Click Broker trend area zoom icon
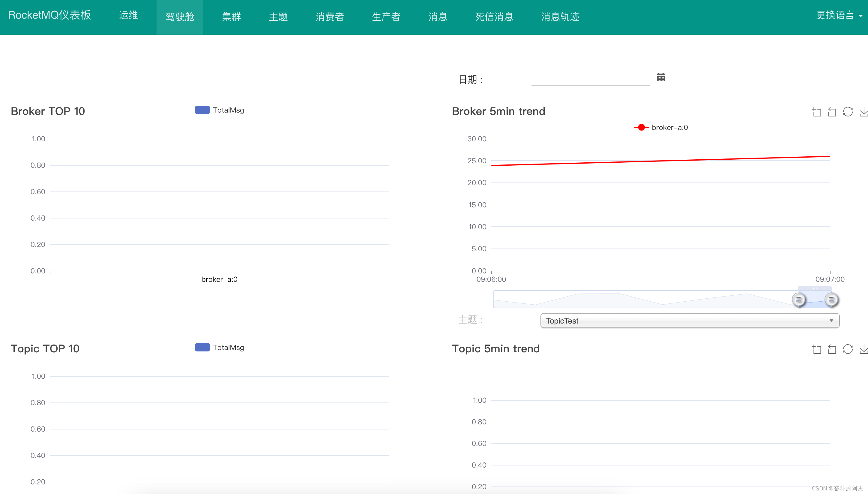This screenshot has width=868, height=494. [x=816, y=112]
